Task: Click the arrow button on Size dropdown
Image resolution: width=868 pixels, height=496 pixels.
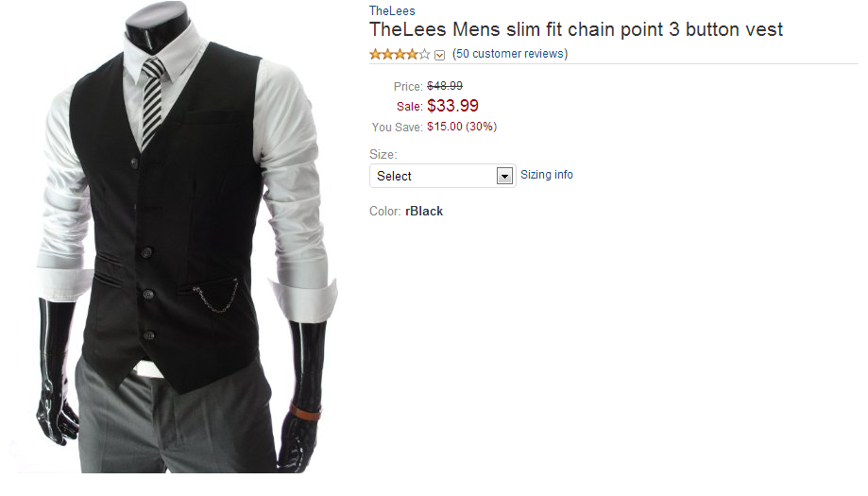Action: (504, 177)
